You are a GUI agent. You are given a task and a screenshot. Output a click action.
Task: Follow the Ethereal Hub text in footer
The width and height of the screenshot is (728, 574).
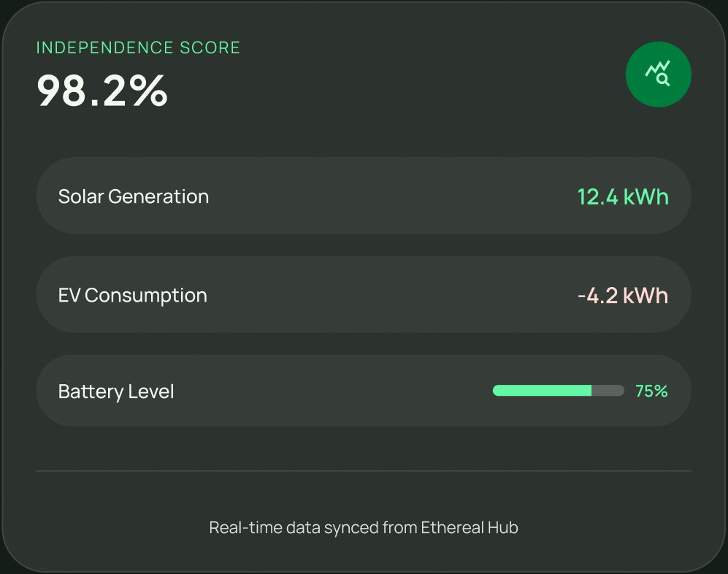470,528
